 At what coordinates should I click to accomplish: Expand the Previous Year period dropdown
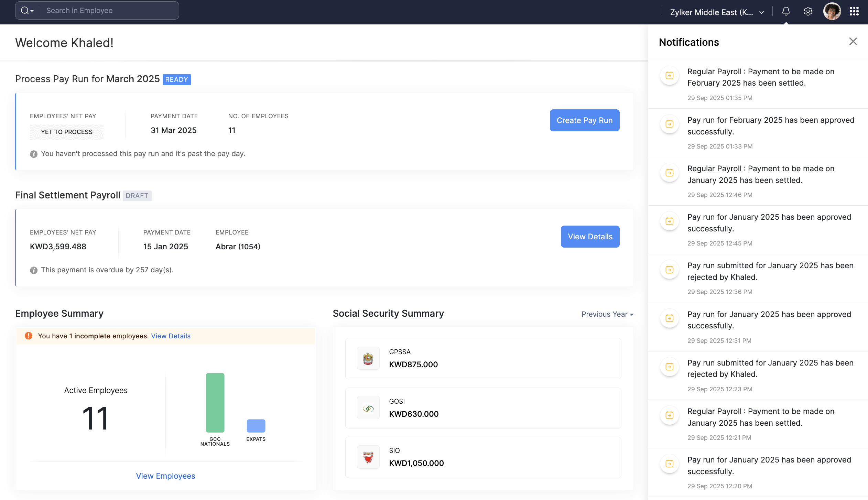click(607, 314)
